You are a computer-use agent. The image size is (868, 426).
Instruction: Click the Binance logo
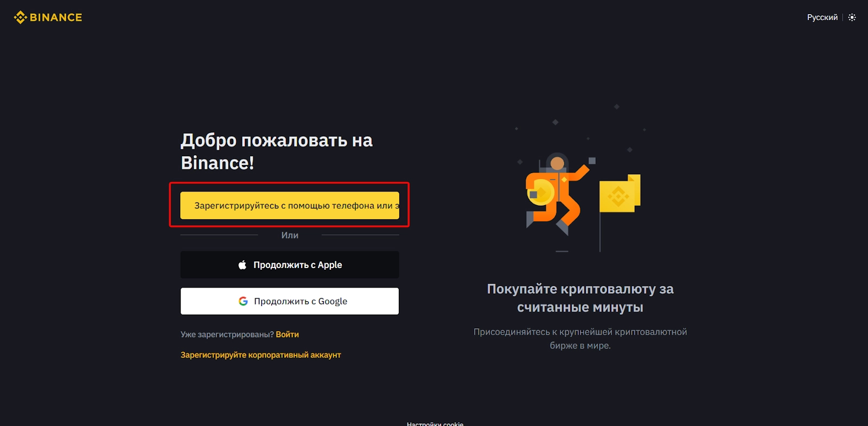[x=48, y=17]
